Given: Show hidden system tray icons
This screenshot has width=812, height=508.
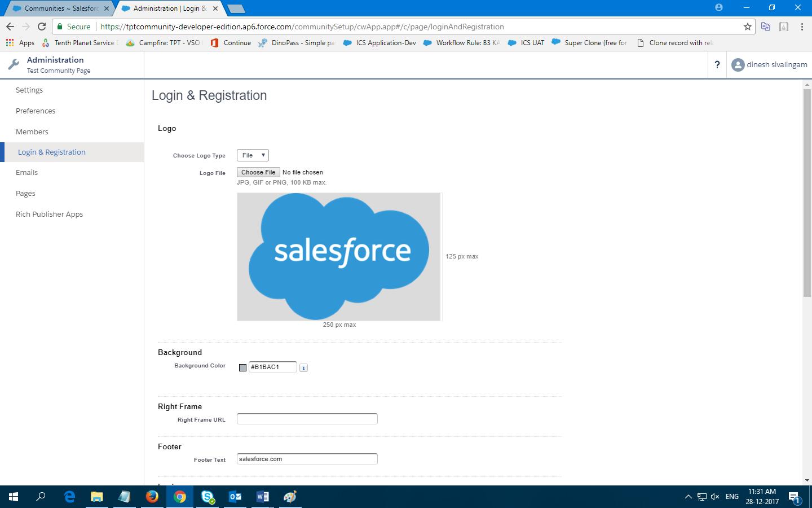Looking at the screenshot, I should (688, 497).
